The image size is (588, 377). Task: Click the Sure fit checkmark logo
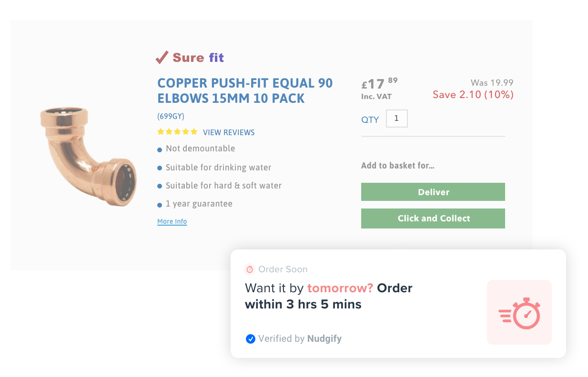tap(162, 58)
